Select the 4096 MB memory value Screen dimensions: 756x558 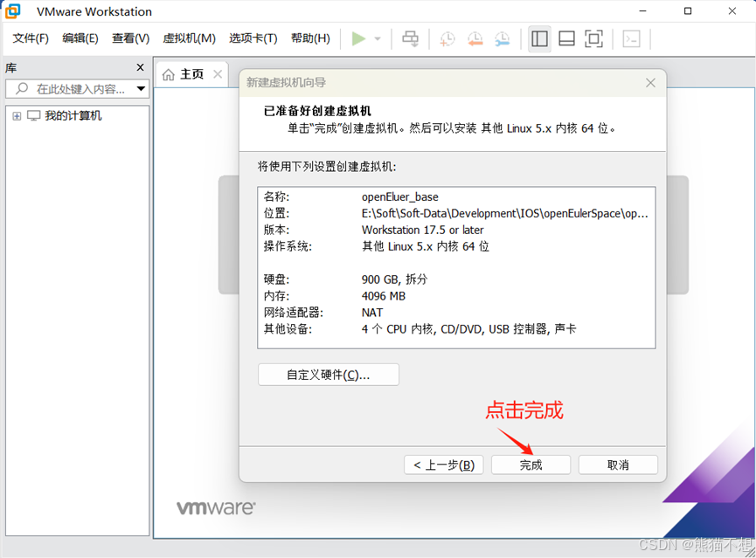pos(384,296)
